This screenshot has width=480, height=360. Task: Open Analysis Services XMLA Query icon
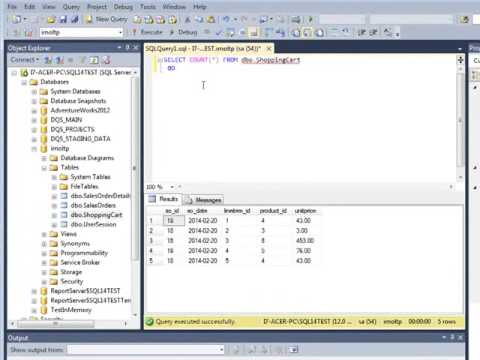pyautogui.click(x=172, y=20)
